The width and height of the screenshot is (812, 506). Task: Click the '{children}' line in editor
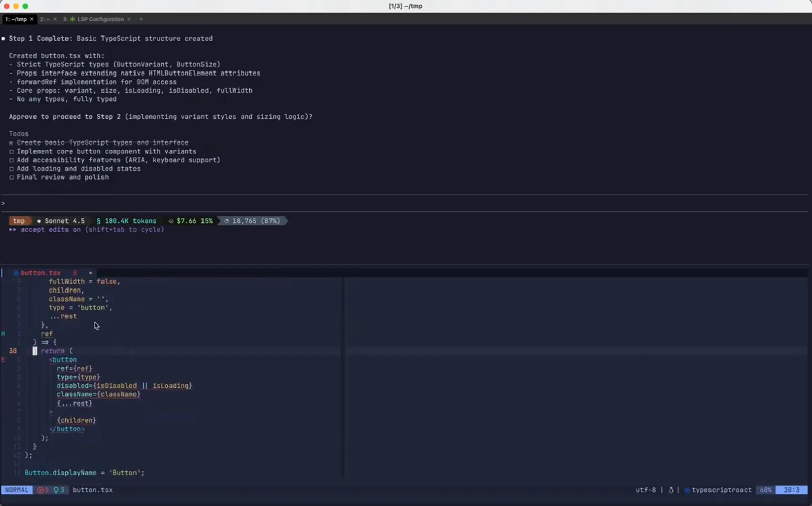[77, 420]
